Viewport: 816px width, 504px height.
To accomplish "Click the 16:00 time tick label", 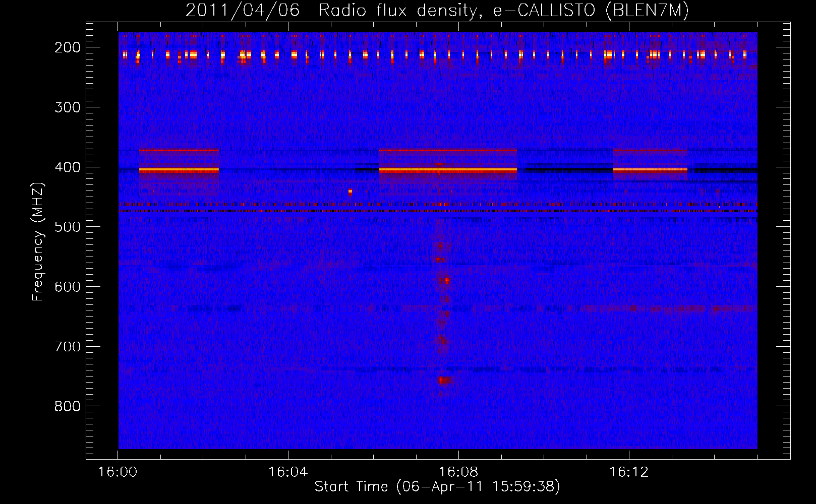I will pyautogui.click(x=118, y=472).
